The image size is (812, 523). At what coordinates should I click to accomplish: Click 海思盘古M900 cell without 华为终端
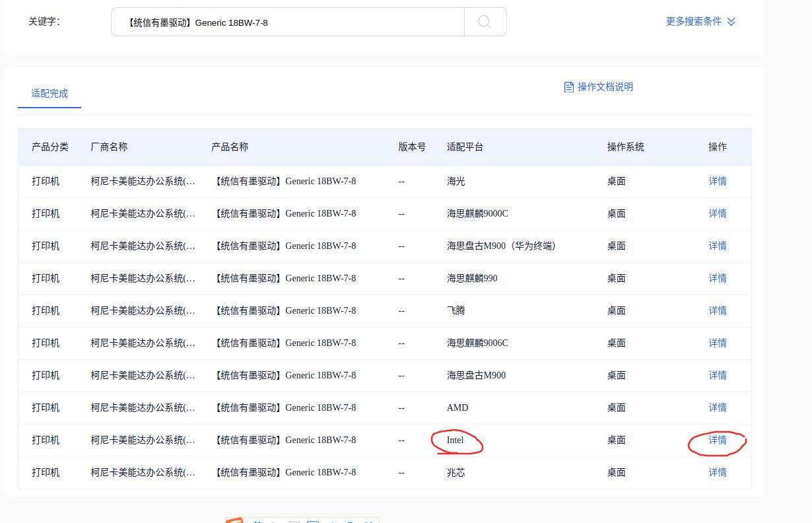tap(476, 375)
